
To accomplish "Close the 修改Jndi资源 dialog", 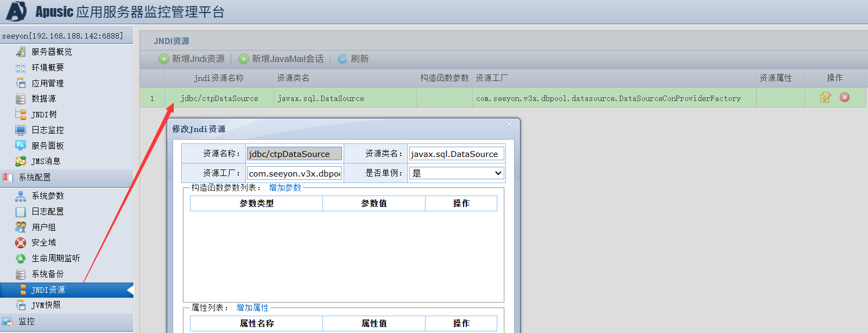I will (x=509, y=124).
